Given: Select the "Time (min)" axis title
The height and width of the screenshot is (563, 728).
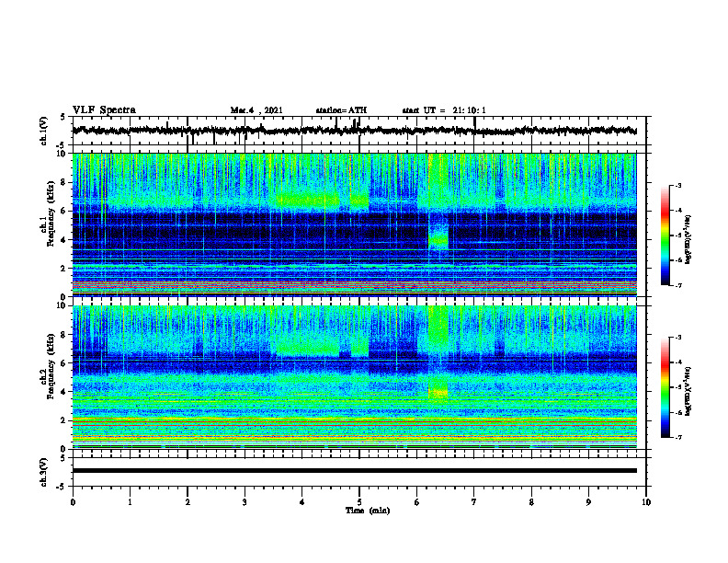Looking at the screenshot, I should coord(368,511).
